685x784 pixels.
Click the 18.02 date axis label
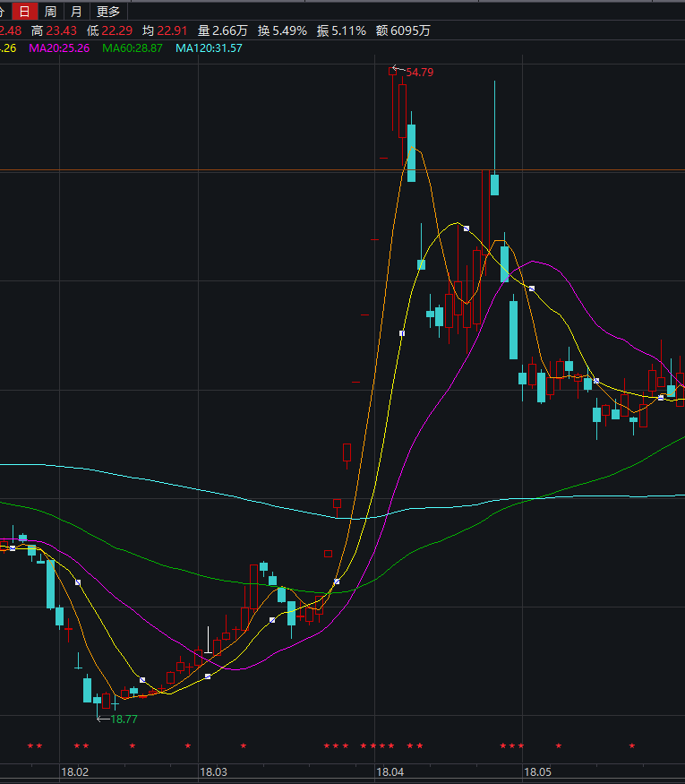tap(74, 772)
